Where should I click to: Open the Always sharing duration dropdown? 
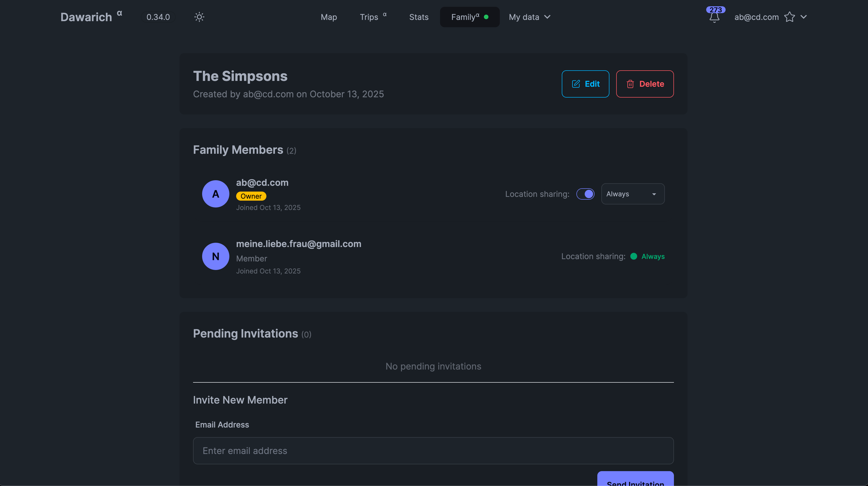pos(632,194)
